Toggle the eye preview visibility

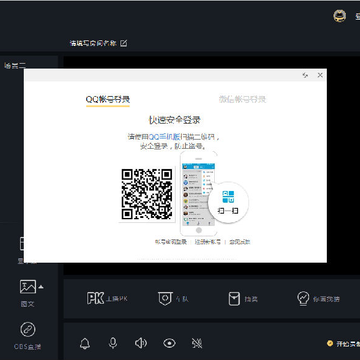[169, 343]
